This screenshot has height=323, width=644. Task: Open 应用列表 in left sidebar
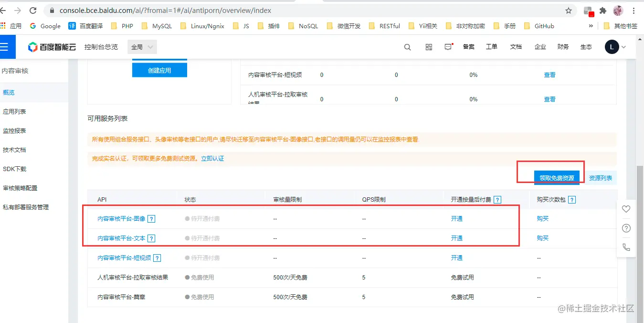(14, 111)
